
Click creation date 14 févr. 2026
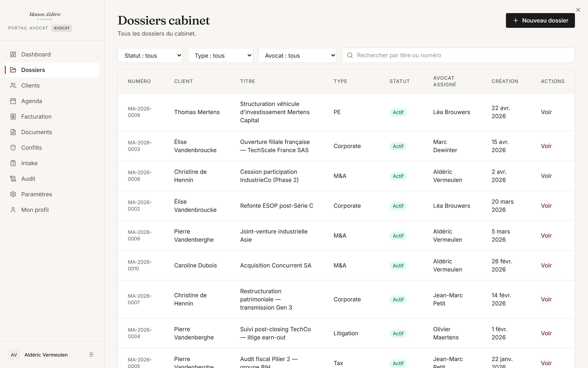[x=501, y=299]
